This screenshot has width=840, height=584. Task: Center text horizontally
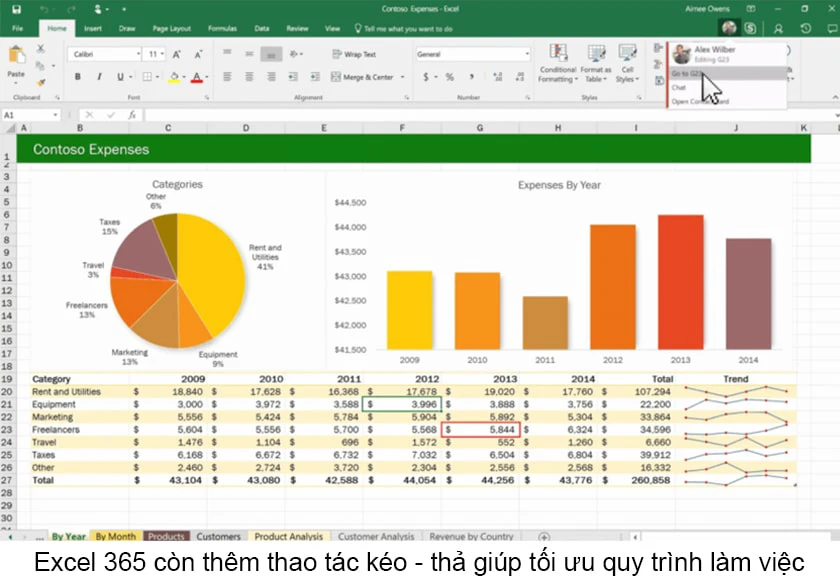pyautogui.click(x=249, y=77)
